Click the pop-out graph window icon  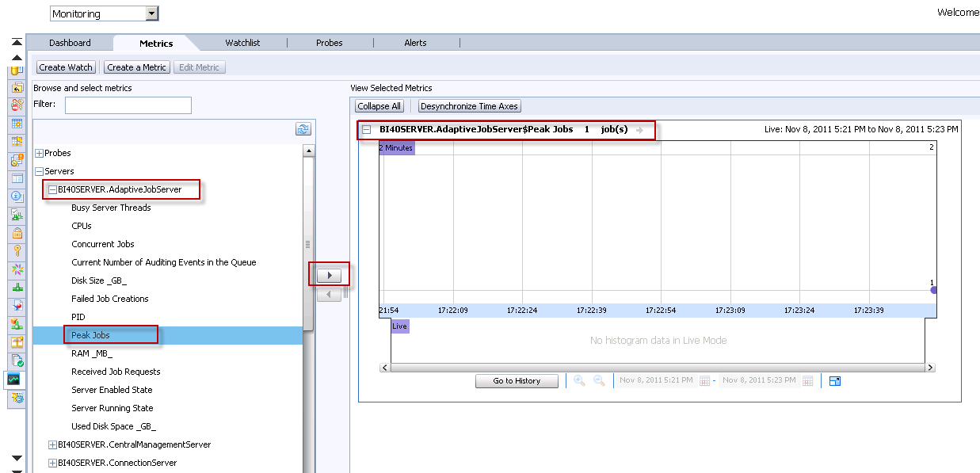835,381
